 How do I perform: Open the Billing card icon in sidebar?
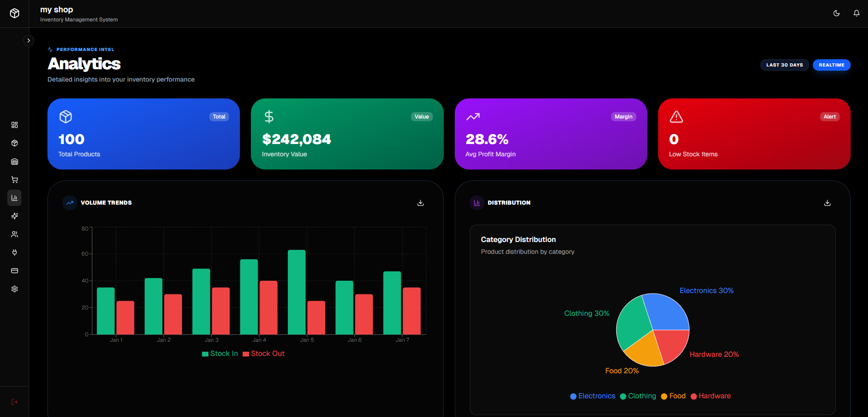coord(14,271)
